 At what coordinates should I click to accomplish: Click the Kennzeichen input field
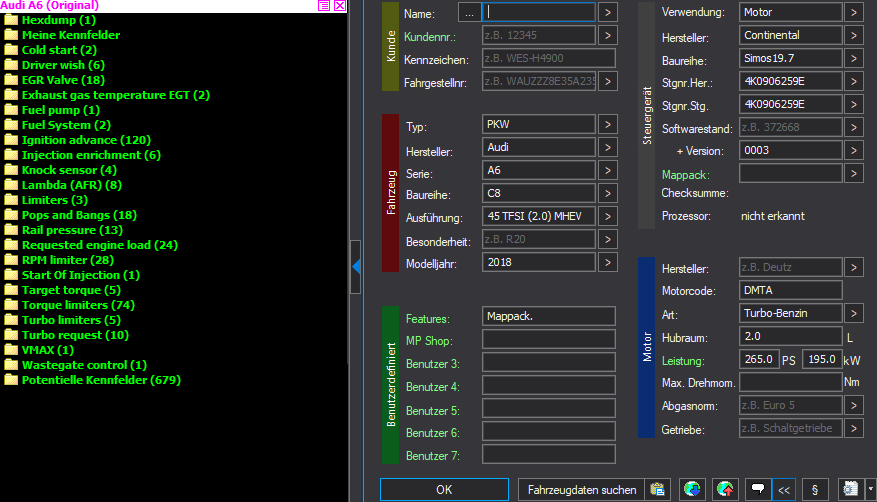(549, 58)
